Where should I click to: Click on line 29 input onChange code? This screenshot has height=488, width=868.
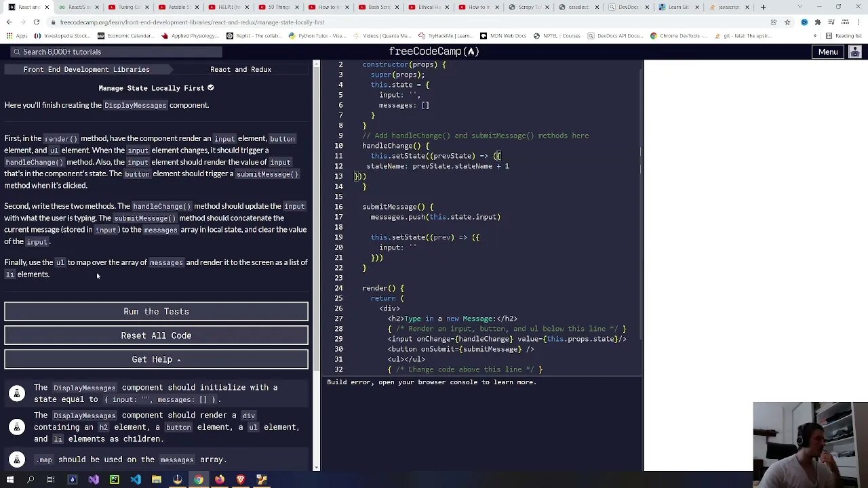click(x=507, y=339)
